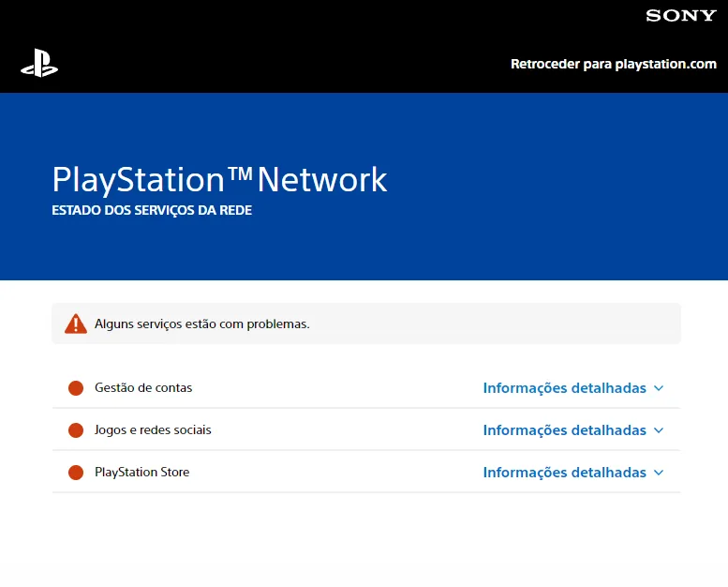Open Informações detalhadas for Jogos e redes sociais
Image resolution: width=728 pixels, height=587 pixels.
coord(564,430)
